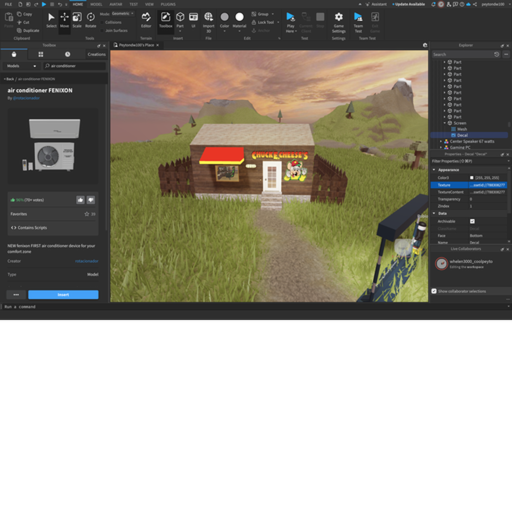The width and height of the screenshot is (512, 512).
Task: Click the Explorer search field
Action: [462, 54]
